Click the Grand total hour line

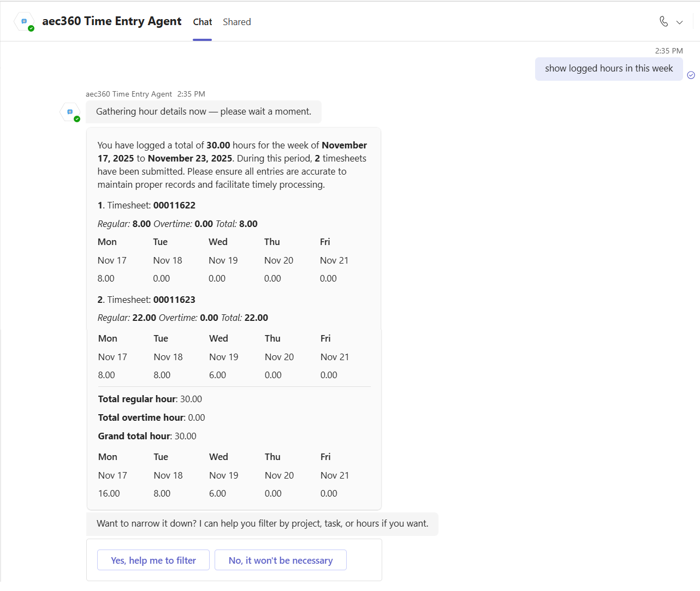[147, 436]
